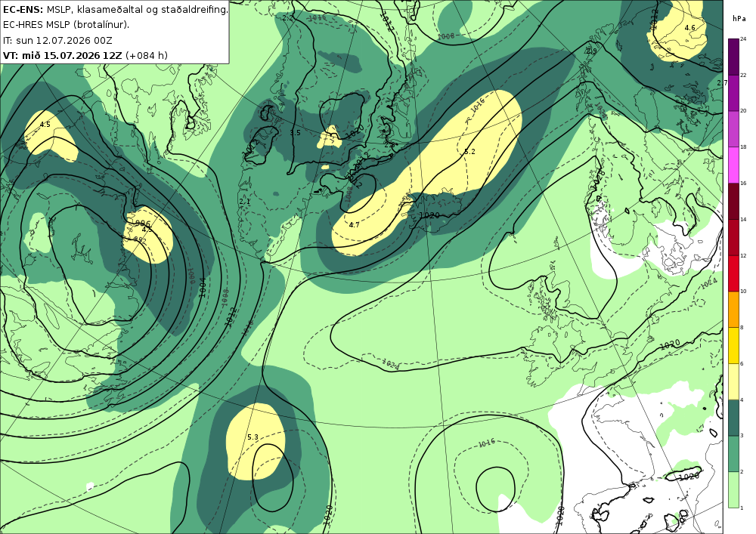Screen dimensions: 756x534
Task: Click the bright red 10–12 hPa legend swatch
Action: click(x=733, y=273)
